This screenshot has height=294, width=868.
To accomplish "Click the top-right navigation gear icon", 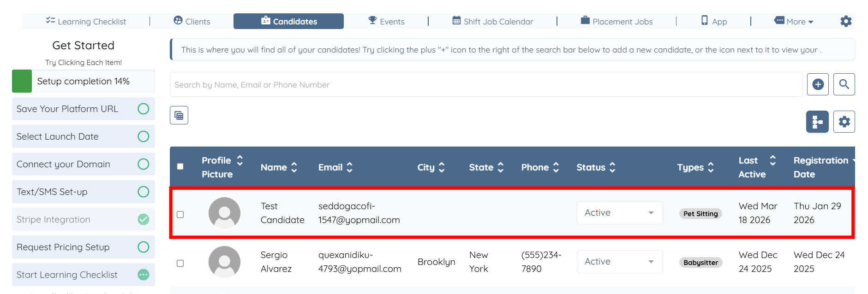I will click(x=846, y=21).
